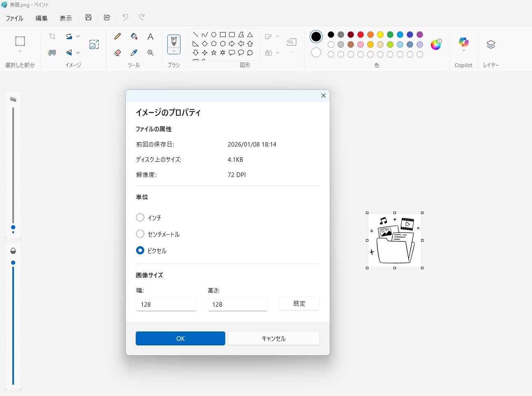532x396 pixels.
Task: Open the Copilot menu
Action: pos(463,44)
